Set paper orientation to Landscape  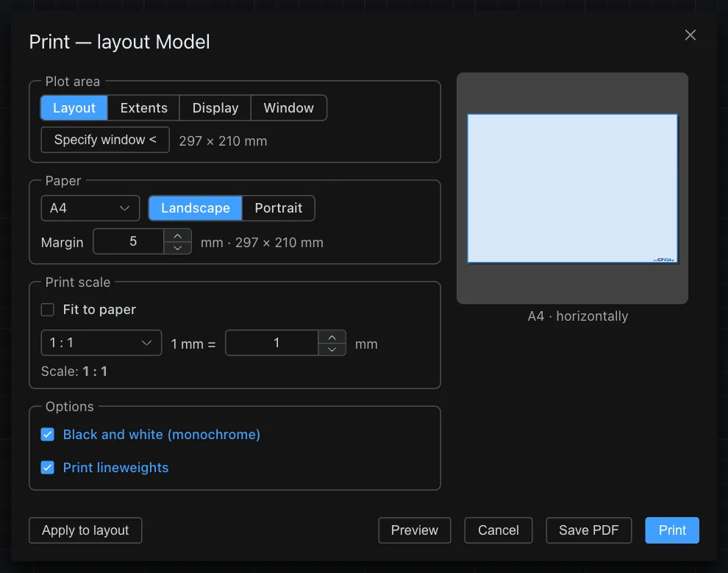(196, 208)
